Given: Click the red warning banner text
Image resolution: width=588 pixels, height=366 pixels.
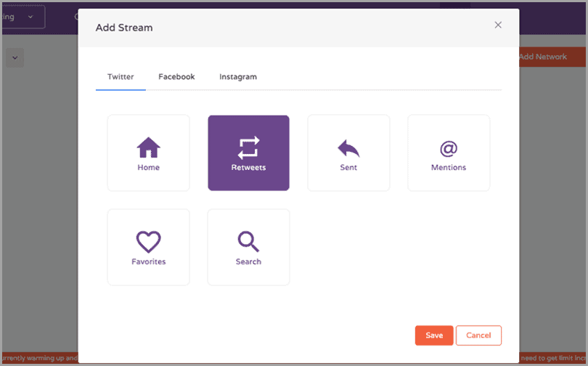Looking at the screenshot, I should coord(38,357).
